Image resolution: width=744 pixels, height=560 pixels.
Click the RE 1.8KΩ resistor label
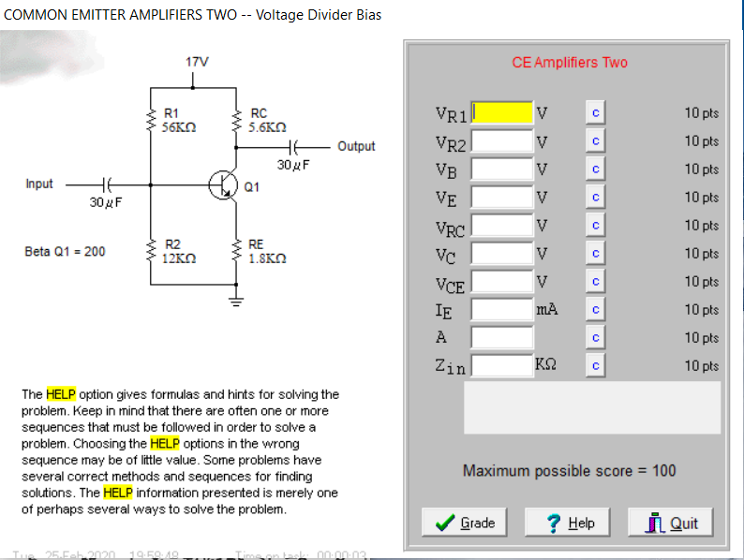click(267, 251)
